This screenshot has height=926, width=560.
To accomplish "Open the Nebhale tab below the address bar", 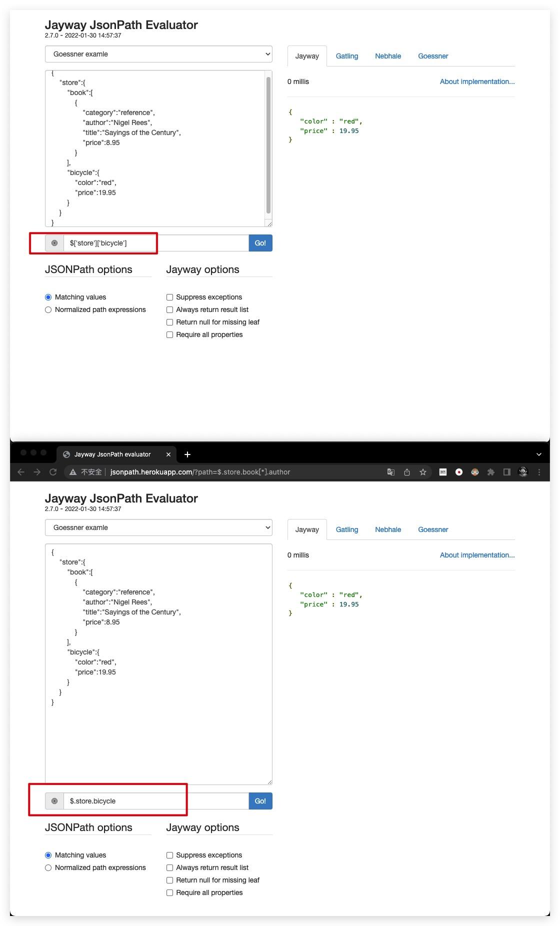I will [x=388, y=529].
